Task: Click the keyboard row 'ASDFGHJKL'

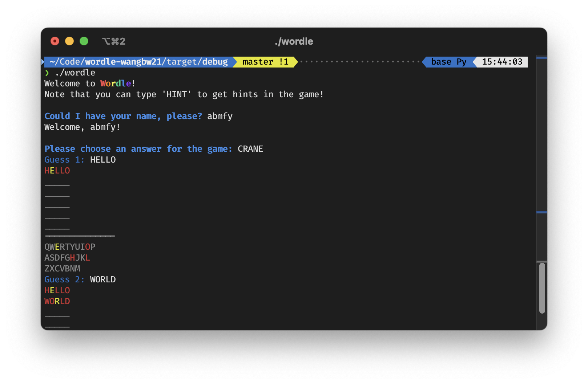Action: point(67,258)
